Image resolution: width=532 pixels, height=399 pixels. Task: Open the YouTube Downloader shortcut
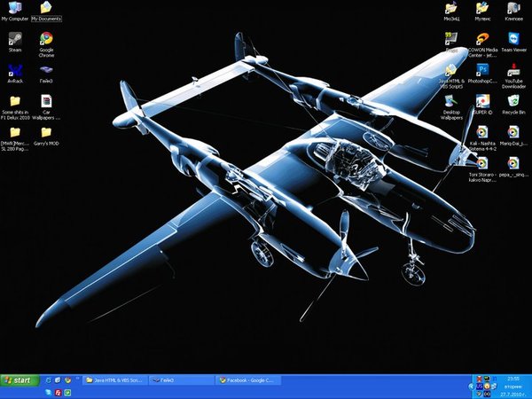pos(513,76)
